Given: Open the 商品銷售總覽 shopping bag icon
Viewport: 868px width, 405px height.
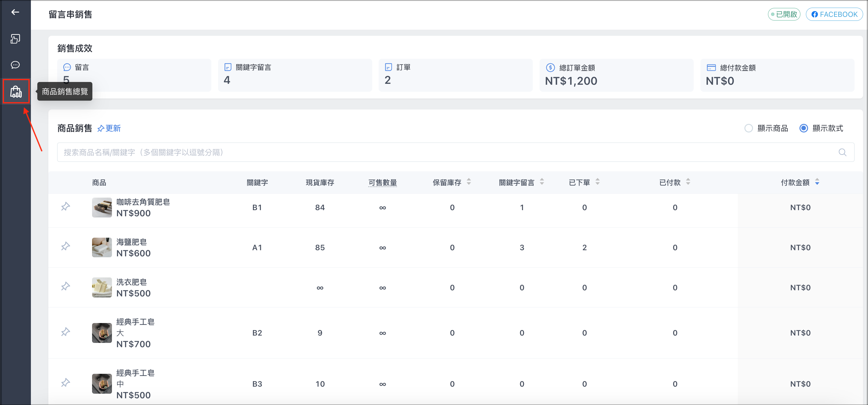Looking at the screenshot, I should pyautogui.click(x=16, y=91).
